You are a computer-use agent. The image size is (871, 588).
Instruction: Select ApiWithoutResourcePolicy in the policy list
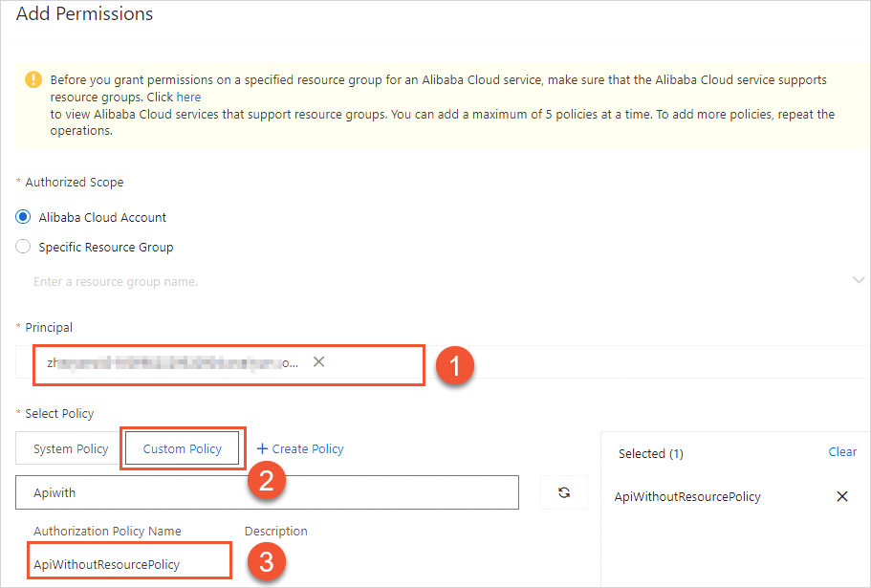[x=107, y=564]
